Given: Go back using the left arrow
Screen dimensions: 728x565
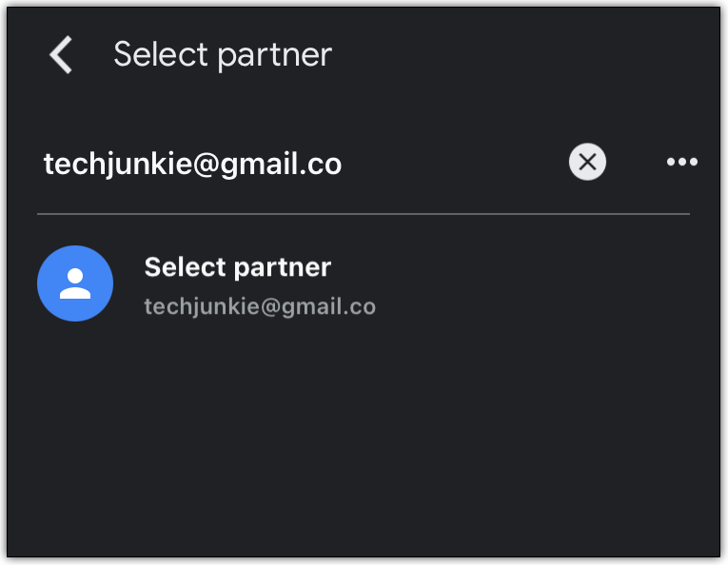Looking at the screenshot, I should pos(61,55).
